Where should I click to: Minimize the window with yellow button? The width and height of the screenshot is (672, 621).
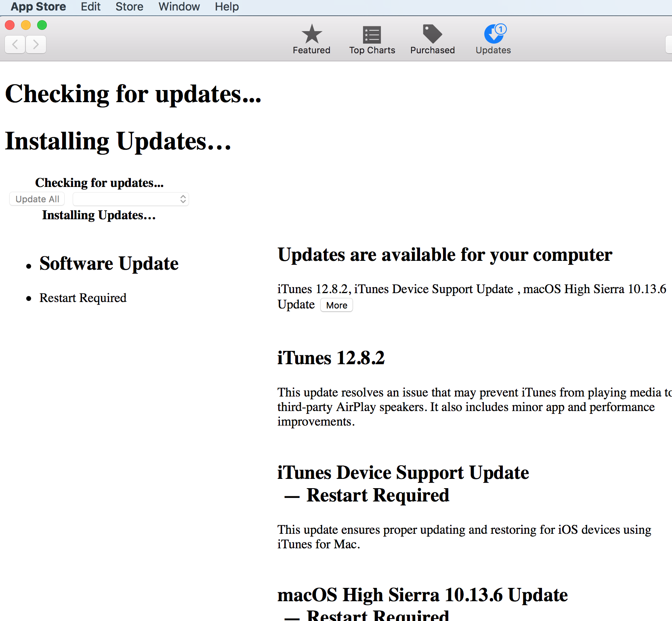(x=26, y=25)
